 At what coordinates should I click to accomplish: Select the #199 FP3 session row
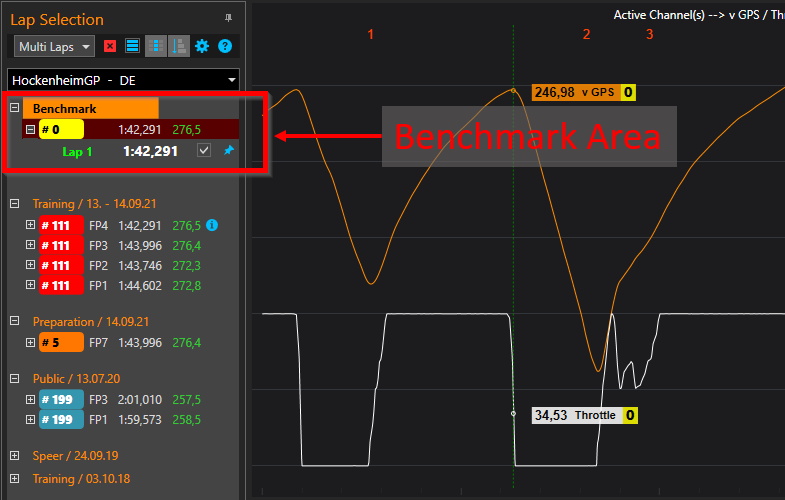pyautogui.click(x=120, y=400)
